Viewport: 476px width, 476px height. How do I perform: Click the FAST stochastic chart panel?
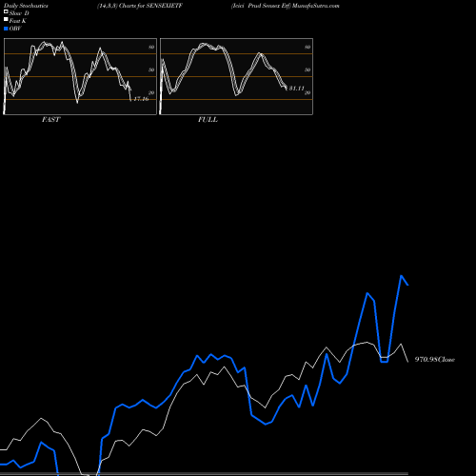[80, 76]
